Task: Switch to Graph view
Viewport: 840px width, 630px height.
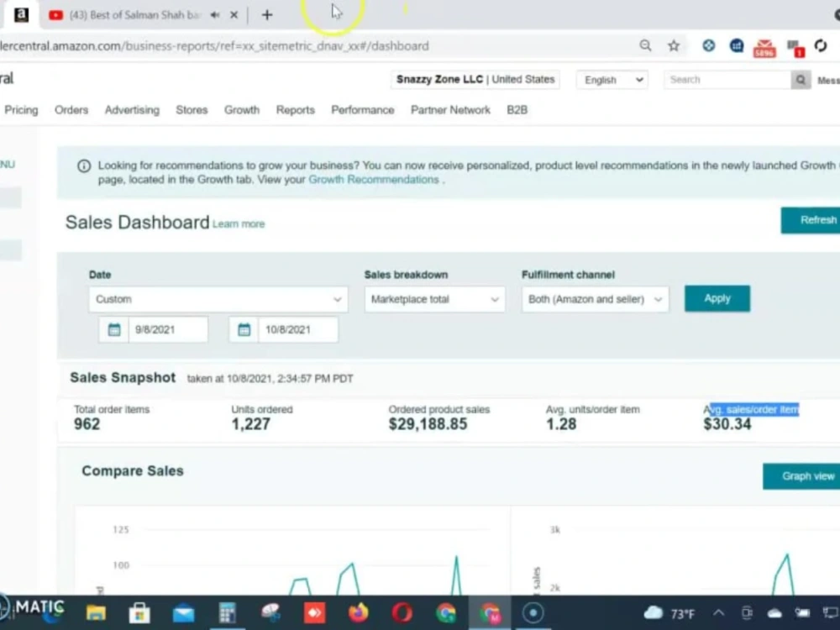Action: (801, 476)
